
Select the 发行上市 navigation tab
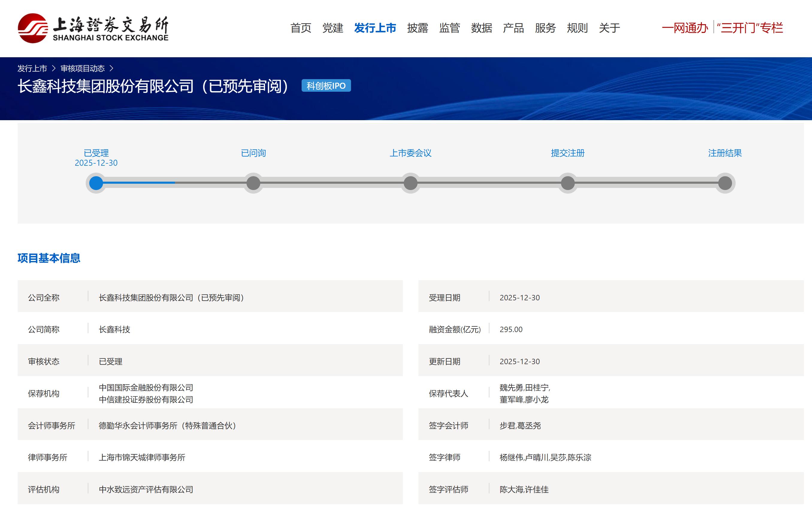tap(375, 28)
